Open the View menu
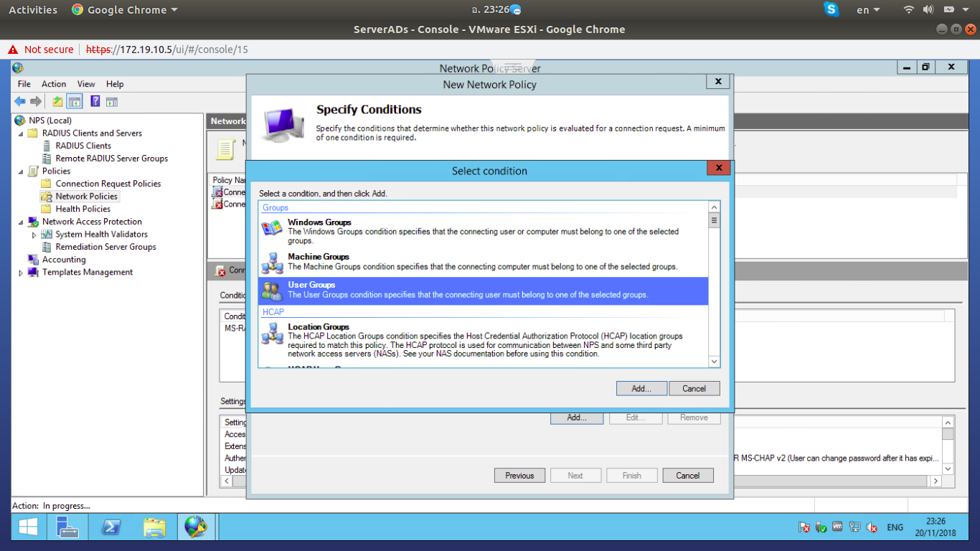The height and width of the screenshot is (551, 980). pos(86,84)
